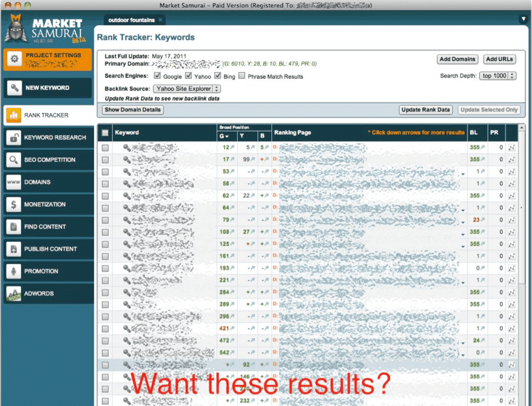Click graph icon for row ranked 79
This screenshot has height=406, width=532.
pos(512,220)
